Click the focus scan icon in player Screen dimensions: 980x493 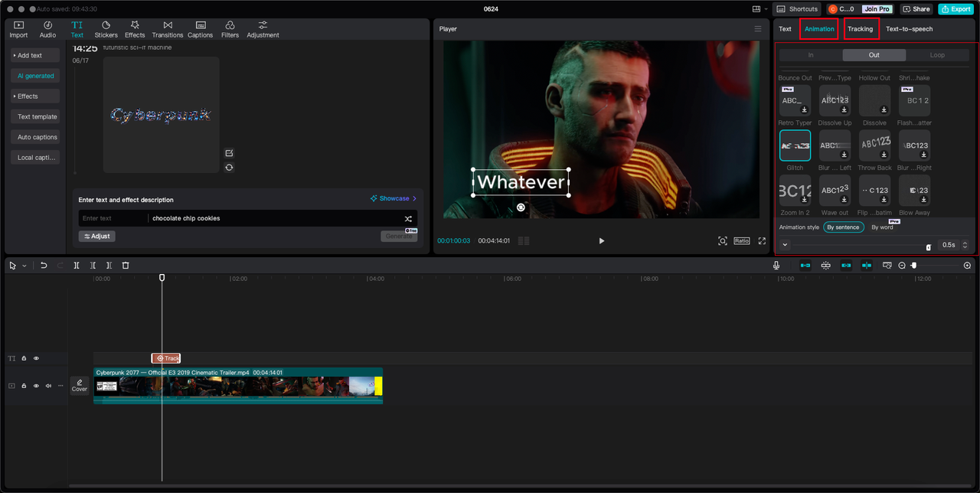722,240
